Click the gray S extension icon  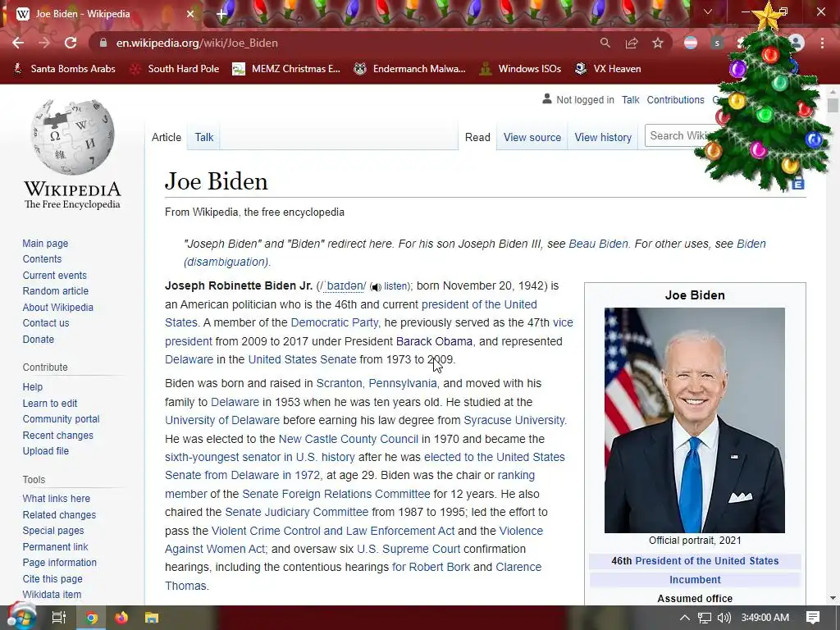(717, 43)
